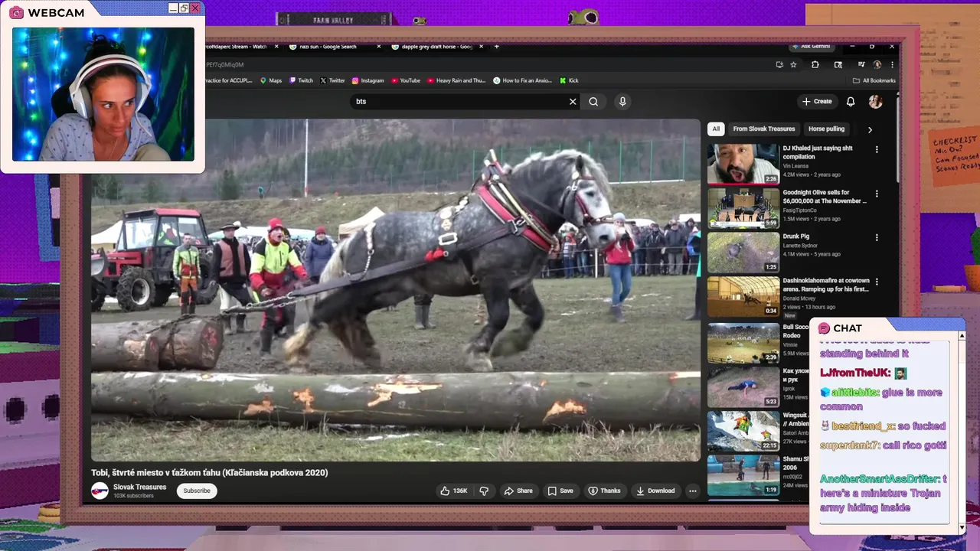Viewport: 980px width, 551px height.
Task: Open options for Dashinoklahomafire video
Action: point(877,282)
